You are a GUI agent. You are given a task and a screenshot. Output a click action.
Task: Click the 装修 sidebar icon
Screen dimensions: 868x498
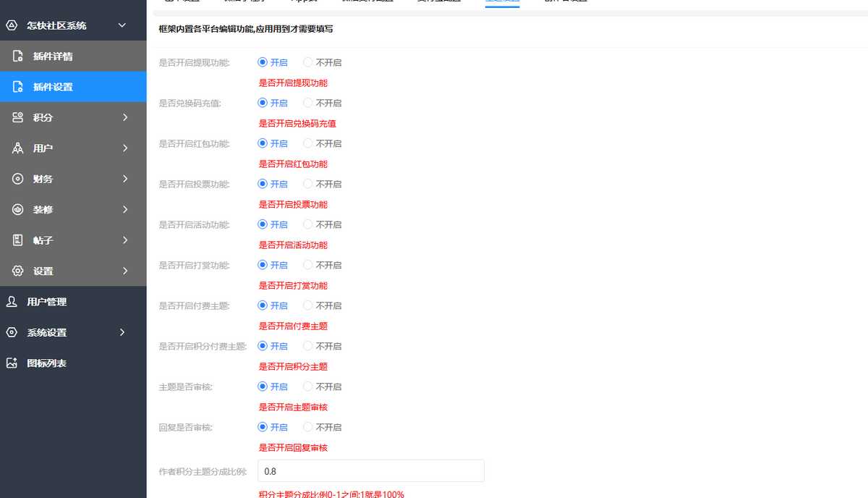[x=18, y=209]
